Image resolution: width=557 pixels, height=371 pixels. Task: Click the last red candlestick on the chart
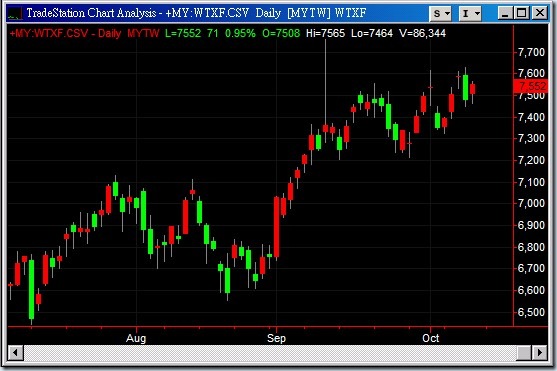point(472,89)
